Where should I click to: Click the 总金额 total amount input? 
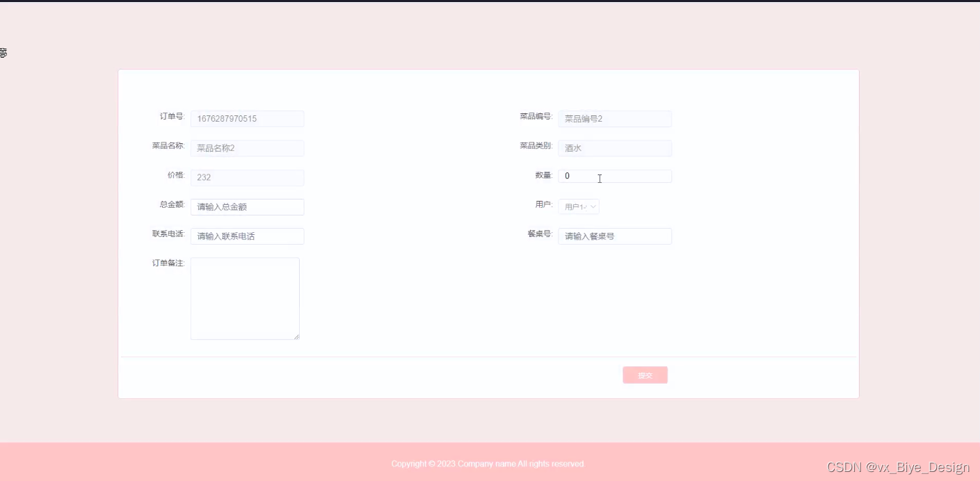[247, 206]
